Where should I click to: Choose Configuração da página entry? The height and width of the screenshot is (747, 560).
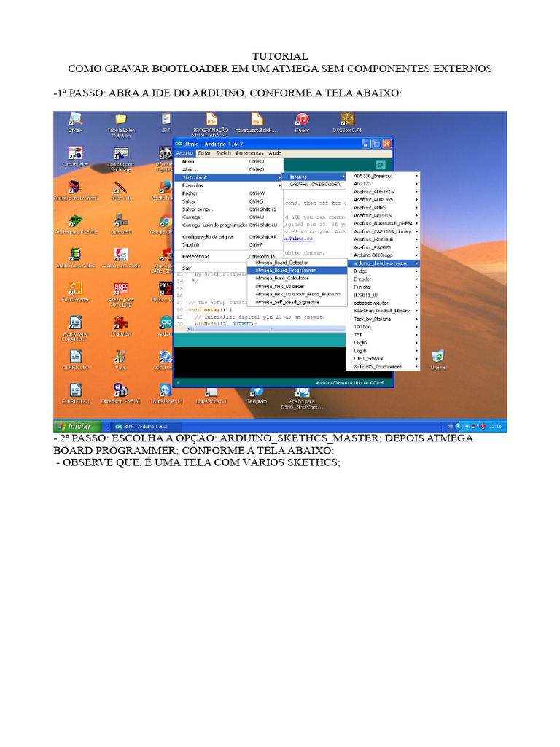coord(228,237)
